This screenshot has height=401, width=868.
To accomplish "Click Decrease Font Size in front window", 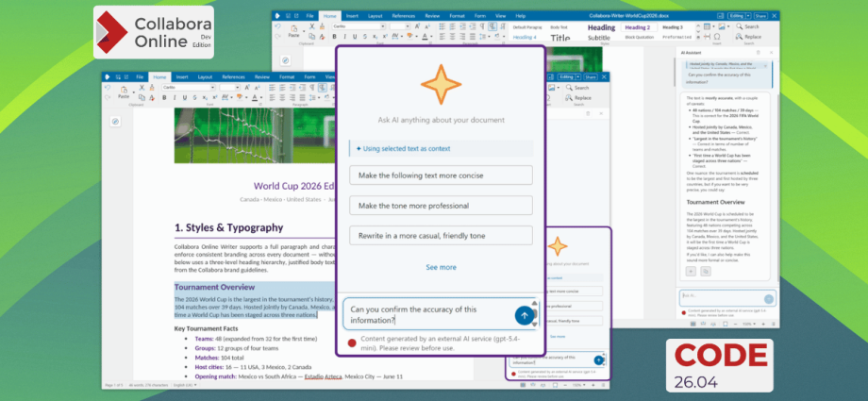I will pyautogui.click(x=257, y=88).
